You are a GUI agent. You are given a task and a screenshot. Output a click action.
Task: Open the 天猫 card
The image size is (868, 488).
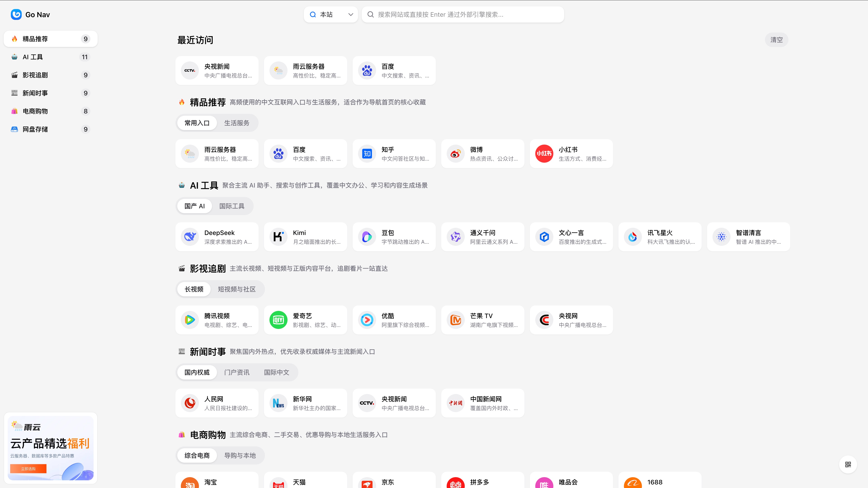tap(306, 480)
